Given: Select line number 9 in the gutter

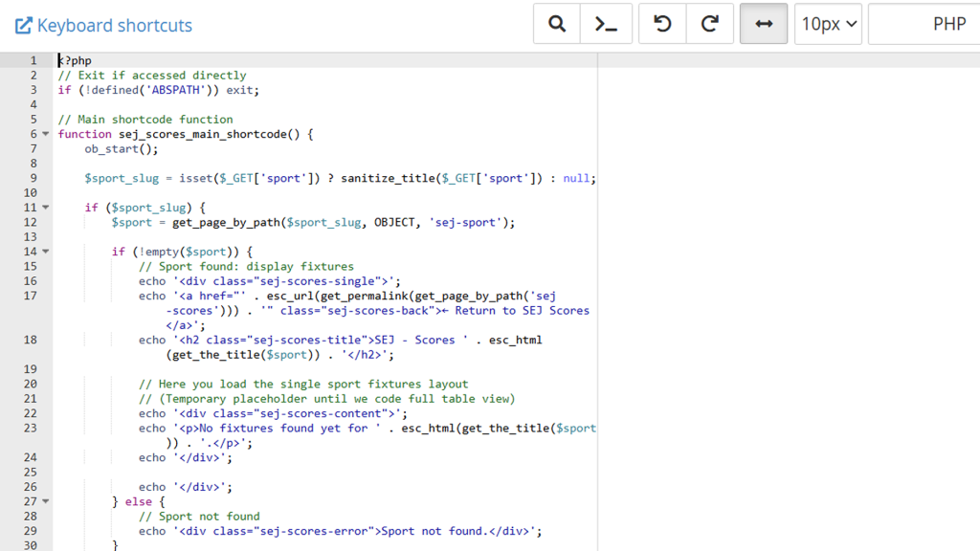Looking at the screenshot, I should point(33,178).
